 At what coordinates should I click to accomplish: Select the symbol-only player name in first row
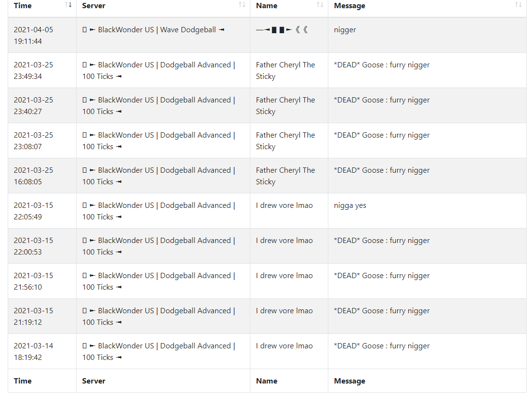pyautogui.click(x=282, y=30)
